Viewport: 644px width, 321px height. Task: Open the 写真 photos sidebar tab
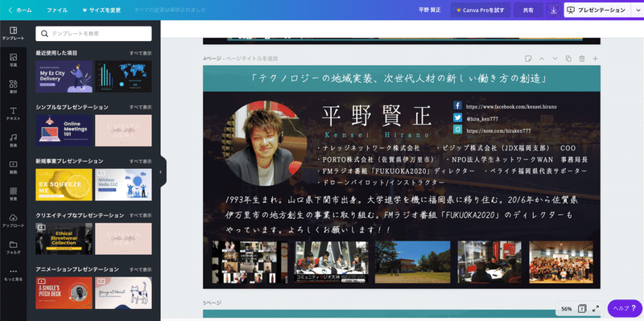pos(13,60)
